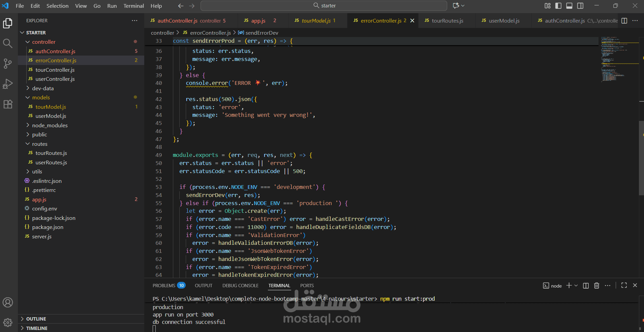Open the Copilot chat dropdown arrow
This screenshot has height=332, width=644.
(463, 6)
